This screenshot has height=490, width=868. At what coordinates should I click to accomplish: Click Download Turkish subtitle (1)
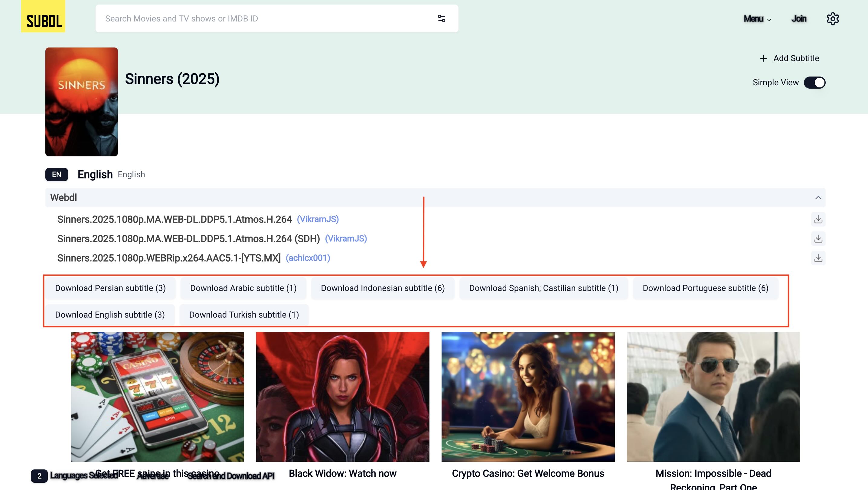tap(244, 315)
